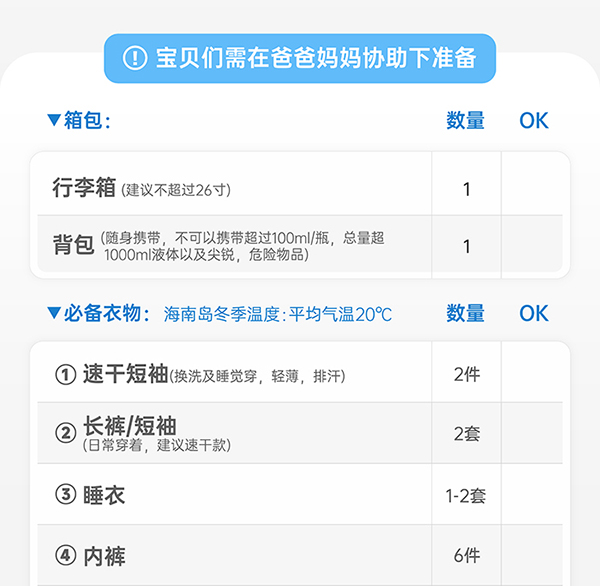Select the OK header in 必备衣物 section

[x=534, y=313]
